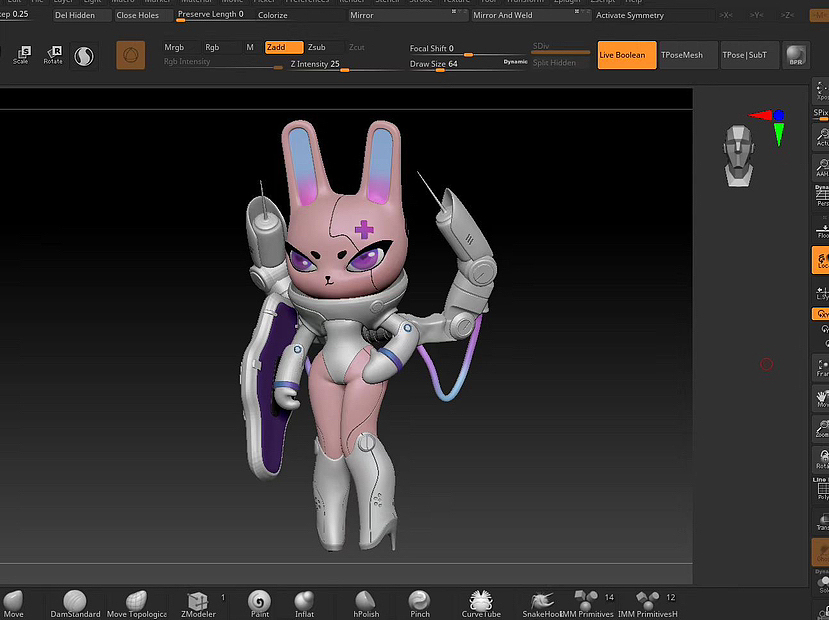The image size is (829, 620).
Task: Enable Activate Symmetry
Action: tap(630, 15)
